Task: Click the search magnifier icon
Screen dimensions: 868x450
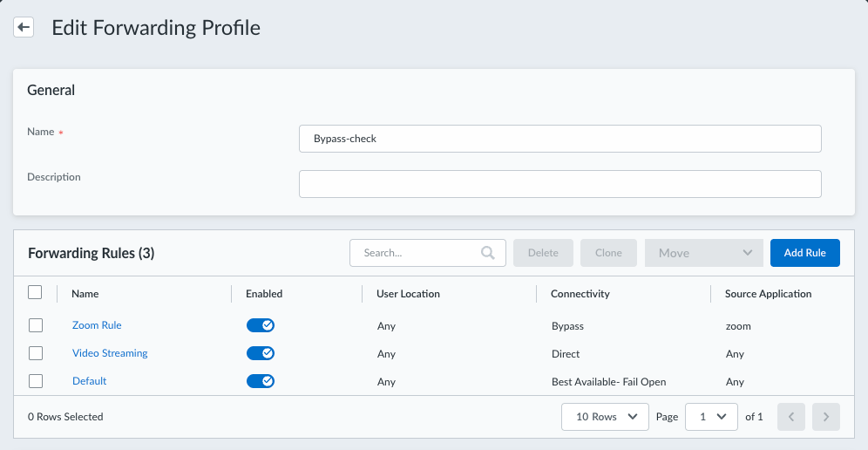Action: (488, 253)
